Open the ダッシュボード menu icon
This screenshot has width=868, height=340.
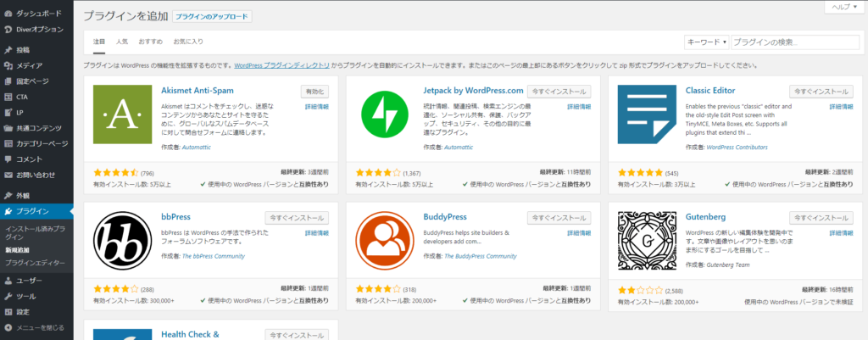click(8, 14)
